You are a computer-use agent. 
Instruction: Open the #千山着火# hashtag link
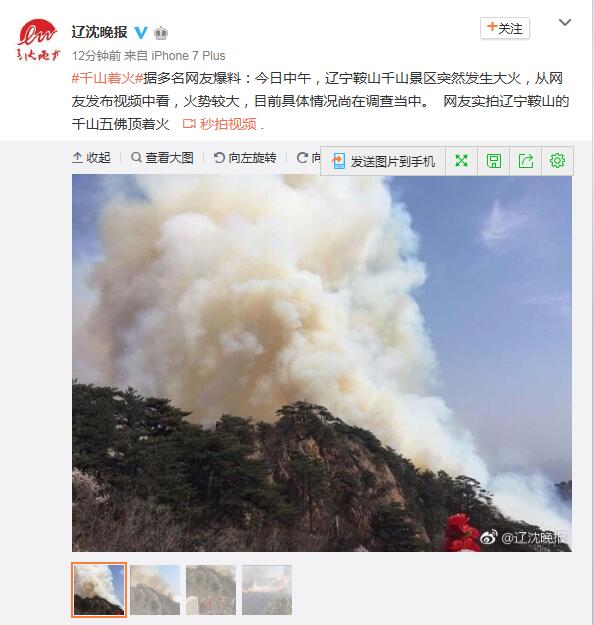[107, 78]
